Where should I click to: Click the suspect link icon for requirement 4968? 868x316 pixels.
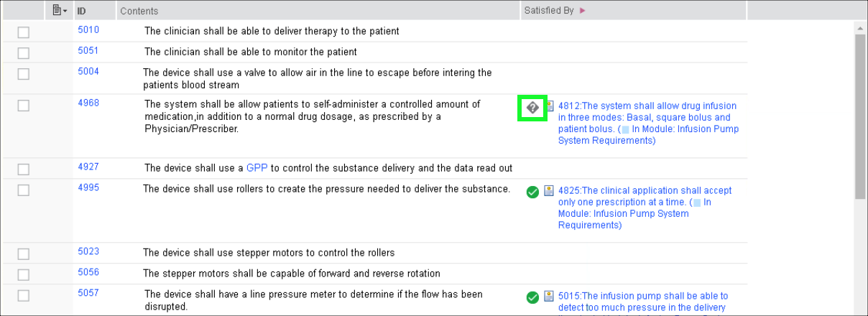click(532, 108)
